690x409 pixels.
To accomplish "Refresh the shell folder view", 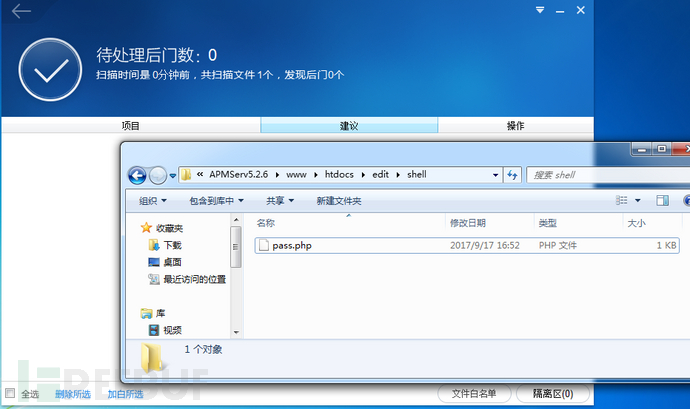I will [x=513, y=175].
